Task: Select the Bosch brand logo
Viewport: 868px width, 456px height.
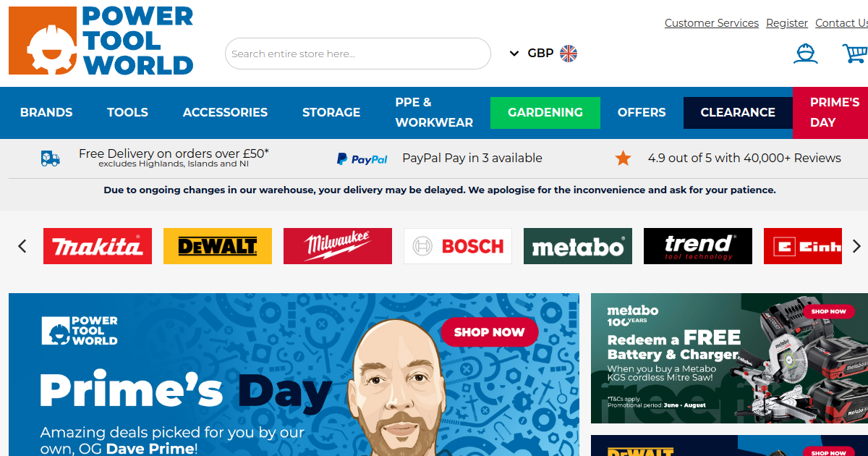Action: point(458,246)
